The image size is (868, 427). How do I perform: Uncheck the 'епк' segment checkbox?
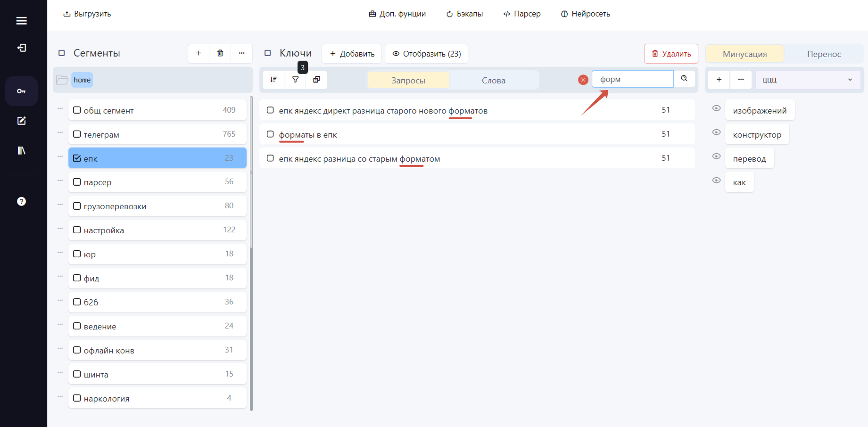tap(77, 158)
